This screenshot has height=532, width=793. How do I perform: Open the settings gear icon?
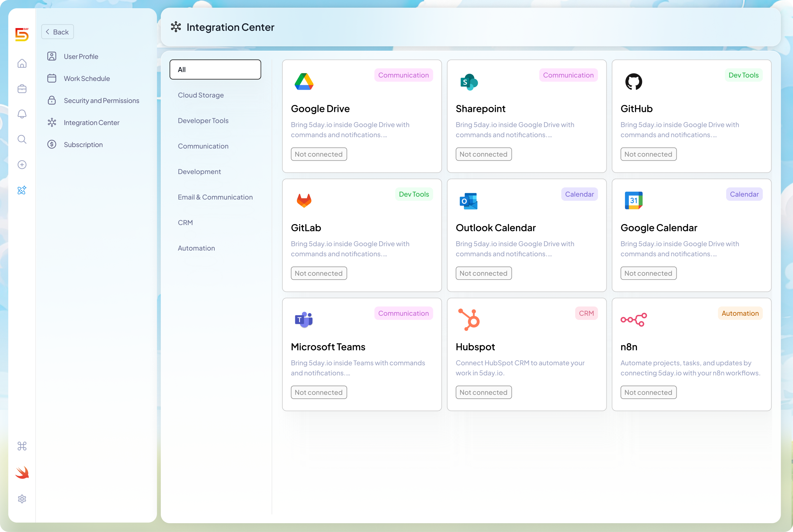(x=22, y=499)
